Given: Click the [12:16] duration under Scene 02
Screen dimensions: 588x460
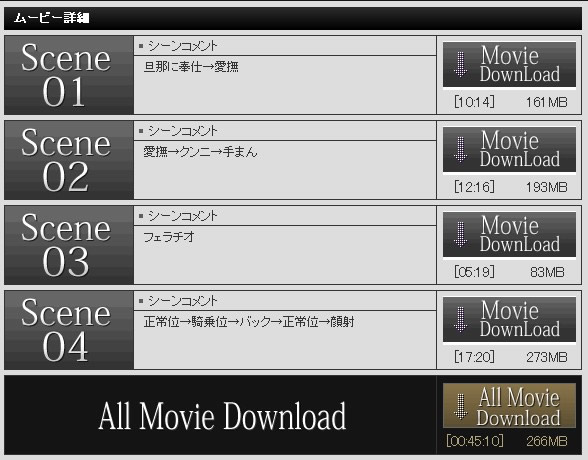Looking at the screenshot, I should pos(474,187).
